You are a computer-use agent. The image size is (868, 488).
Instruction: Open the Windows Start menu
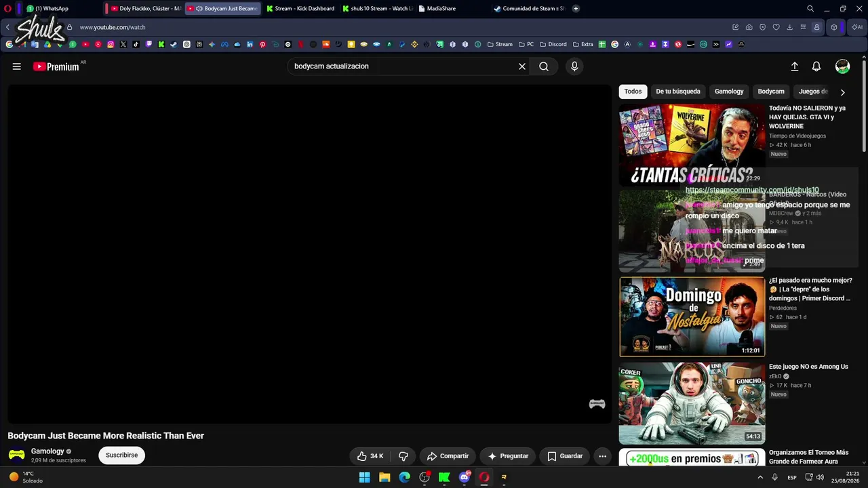[365, 477]
